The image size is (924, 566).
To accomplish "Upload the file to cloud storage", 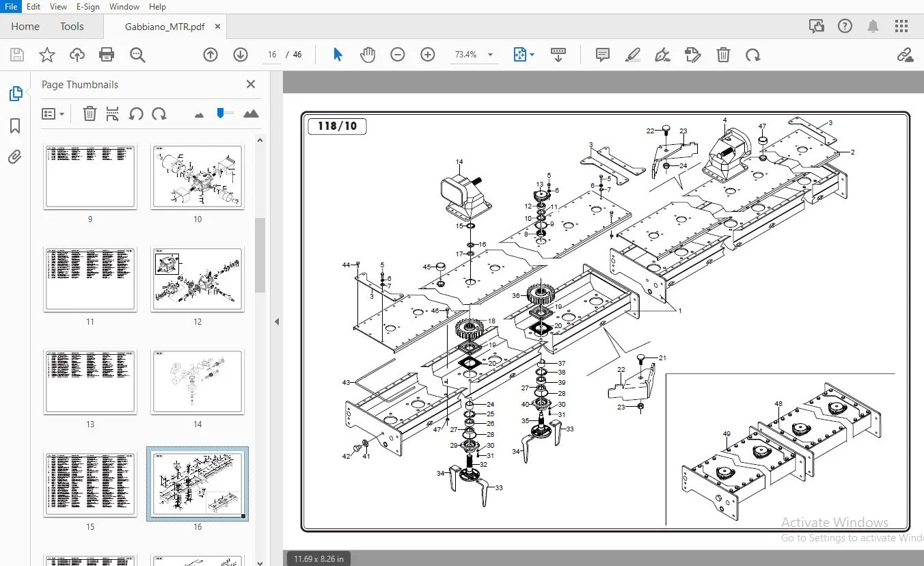I will pyautogui.click(x=77, y=55).
